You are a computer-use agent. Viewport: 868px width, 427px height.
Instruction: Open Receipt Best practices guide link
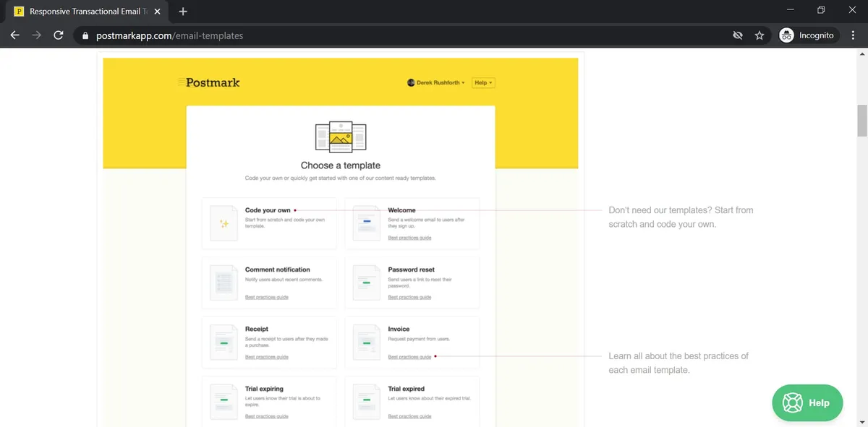tap(267, 357)
